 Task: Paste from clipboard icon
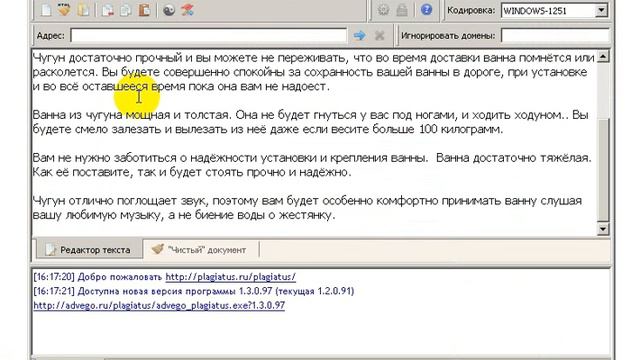tap(144, 10)
